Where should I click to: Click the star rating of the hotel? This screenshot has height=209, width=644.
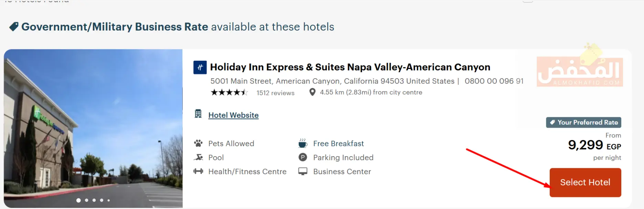point(229,92)
